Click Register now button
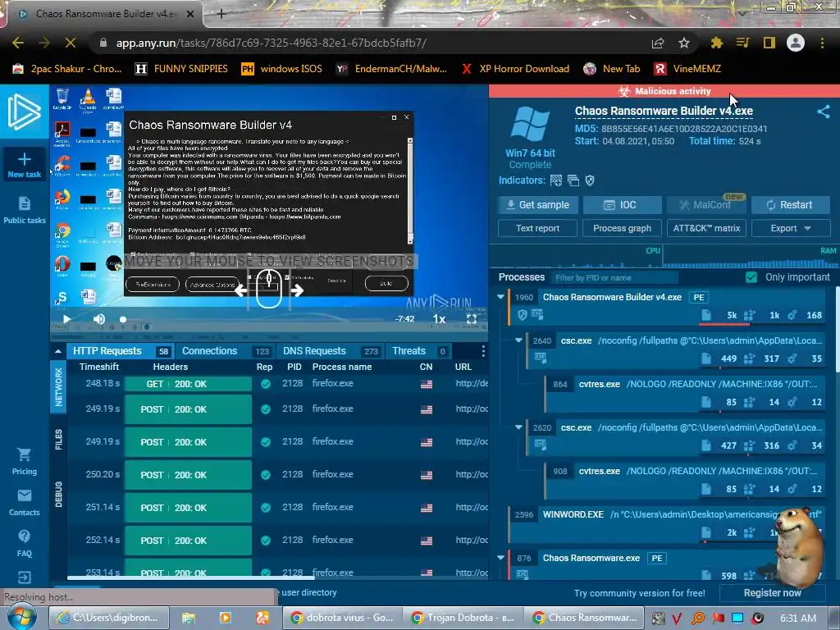This screenshot has height=630, width=840. pos(772,593)
